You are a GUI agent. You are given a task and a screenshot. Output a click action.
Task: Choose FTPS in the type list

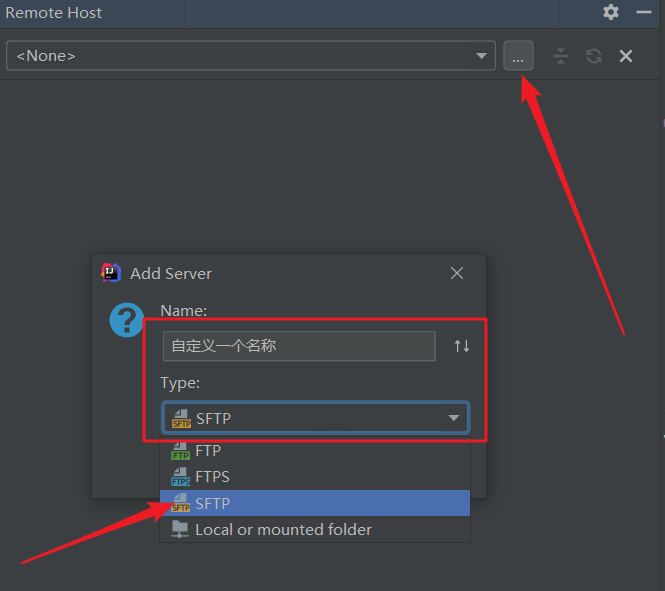click(x=212, y=477)
